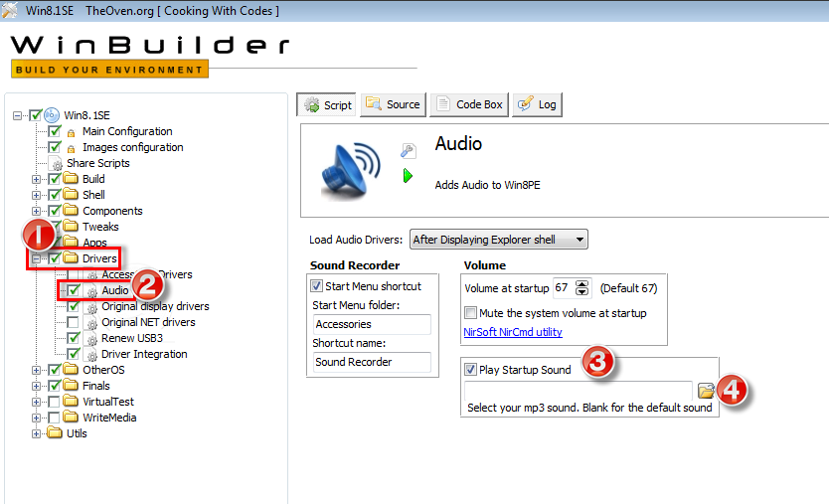829x504 pixels.
Task: Uncheck the Main Configuration checkbox
Action: tap(55, 130)
